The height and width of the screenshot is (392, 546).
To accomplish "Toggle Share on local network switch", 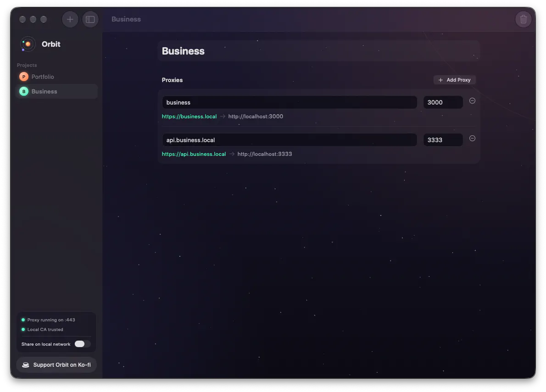I will pyautogui.click(x=82, y=344).
